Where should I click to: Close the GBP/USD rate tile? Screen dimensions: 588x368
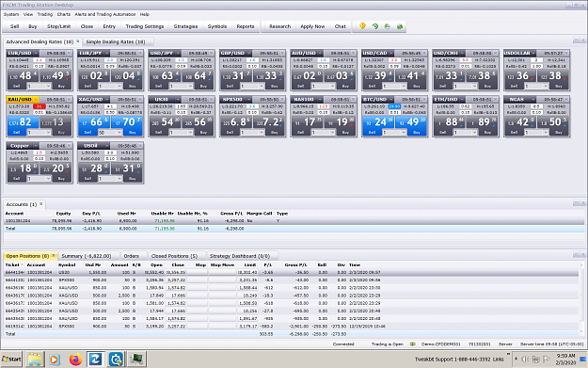click(282, 53)
